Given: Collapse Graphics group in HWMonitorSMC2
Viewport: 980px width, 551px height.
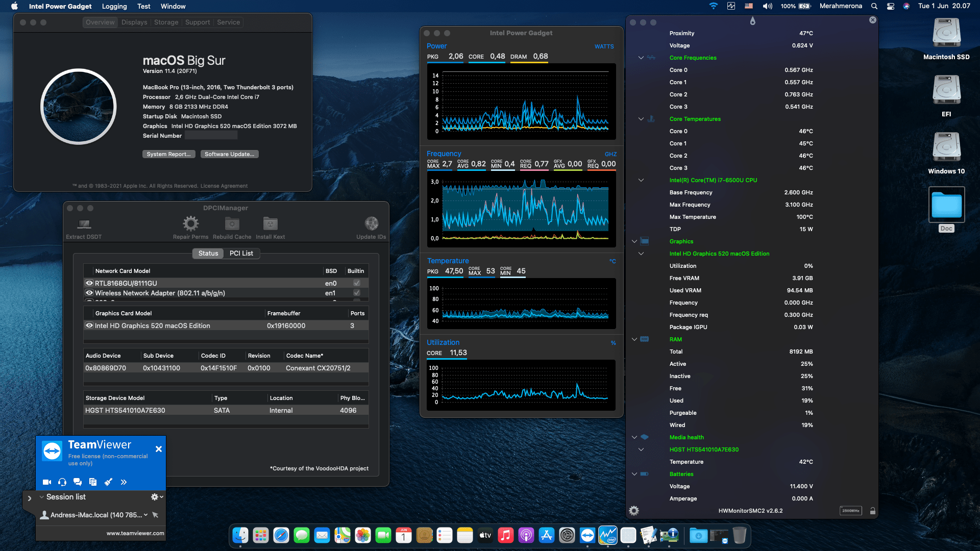Looking at the screenshot, I should (x=634, y=241).
